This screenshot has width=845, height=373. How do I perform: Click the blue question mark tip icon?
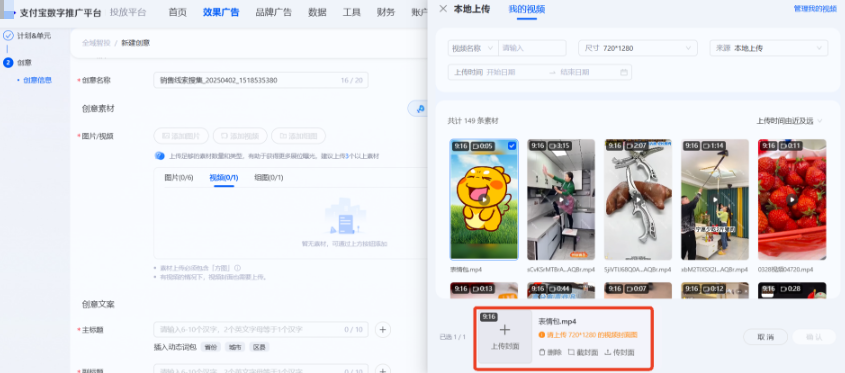[160, 156]
